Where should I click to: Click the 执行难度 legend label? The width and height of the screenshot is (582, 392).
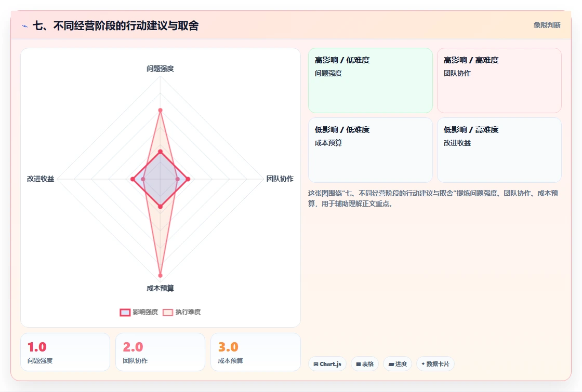click(x=188, y=312)
